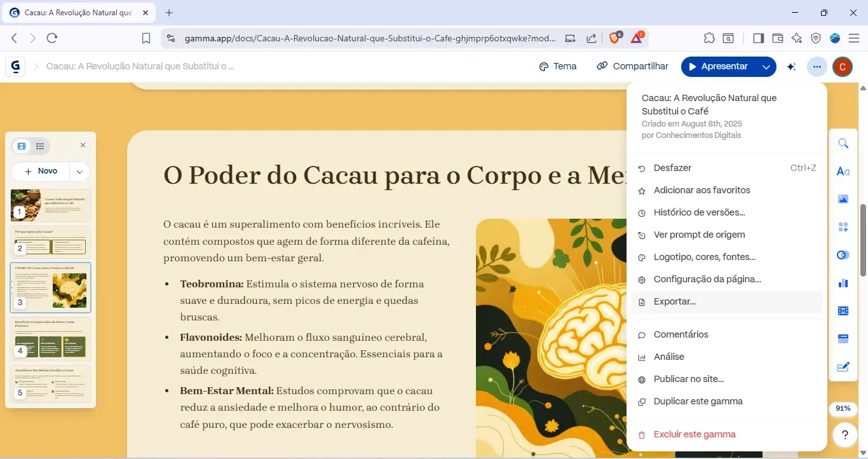Open Leo AI sparkle icon in browser
Screen dimensions: 868x459
point(797,38)
